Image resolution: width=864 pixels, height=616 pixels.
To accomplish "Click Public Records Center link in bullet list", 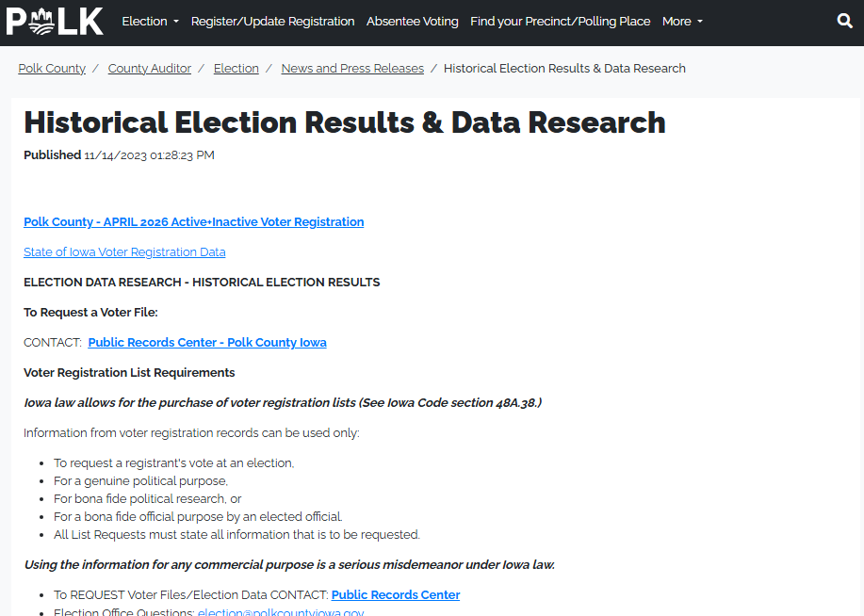I will click(x=396, y=595).
